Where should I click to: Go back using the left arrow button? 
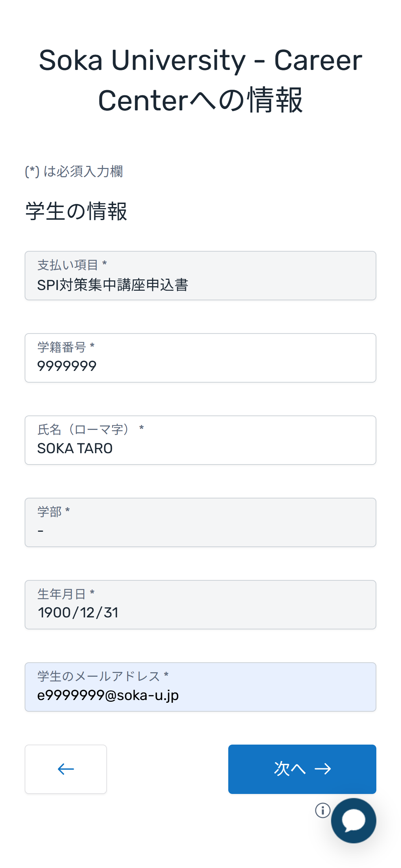click(66, 769)
